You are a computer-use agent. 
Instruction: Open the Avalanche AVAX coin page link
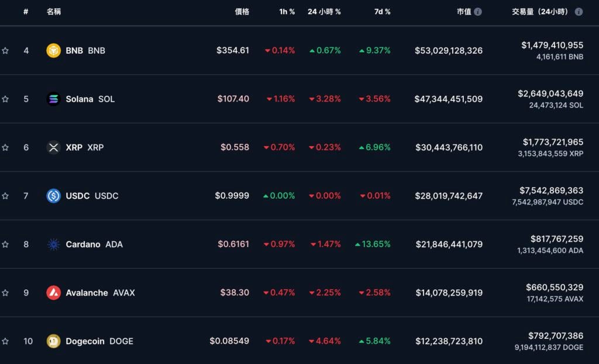point(100,293)
